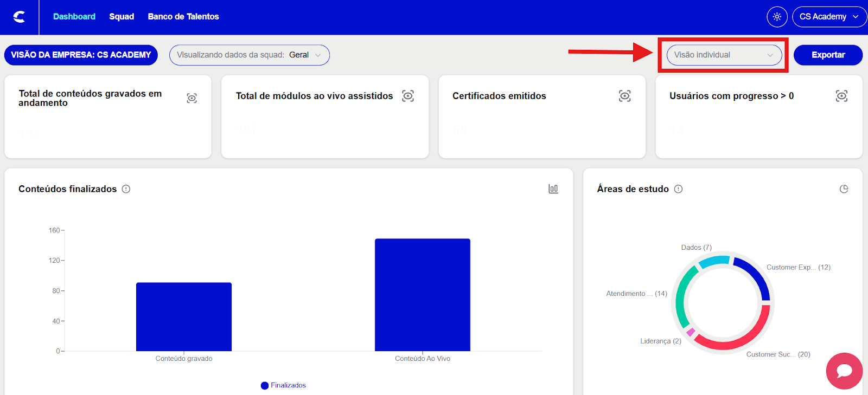Show info tooltip for Áreas de estudo

(678, 189)
